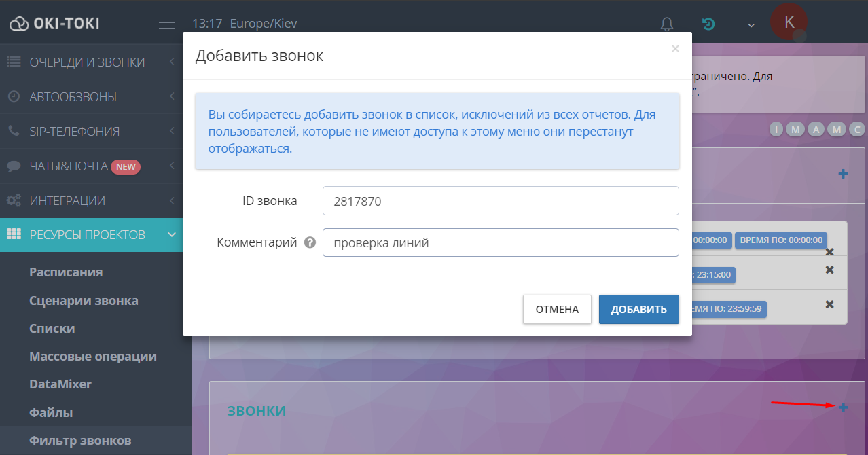The image size is (868, 455).
Task: Expand ЧАТЫ&ПОЧТА chevron
Action: [172, 166]
